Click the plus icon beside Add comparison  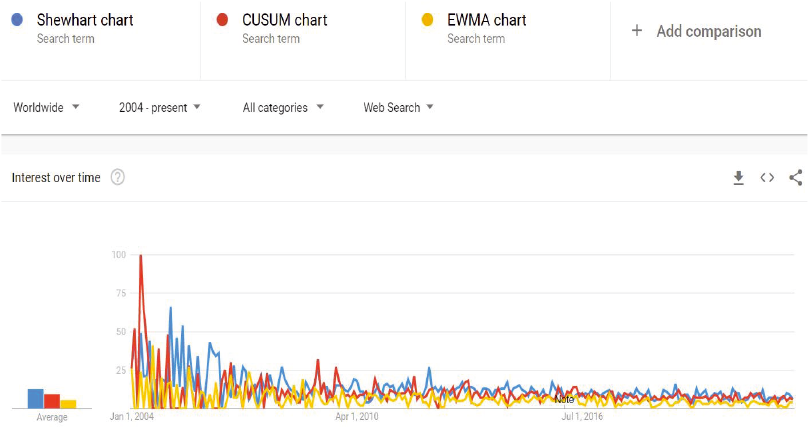pyautogui.click(x=637, y=31)
